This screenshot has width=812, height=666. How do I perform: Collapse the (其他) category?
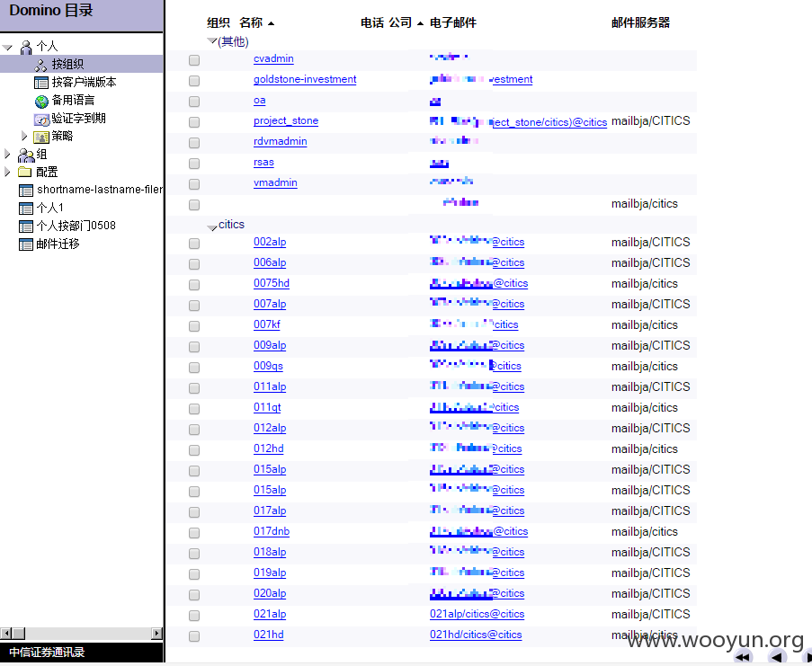tap(212, 40)
